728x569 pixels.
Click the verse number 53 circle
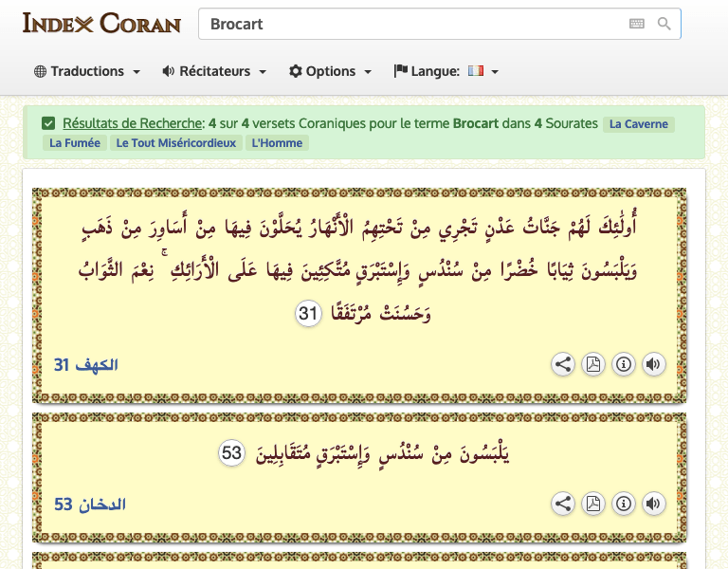(x=231, y=453)
